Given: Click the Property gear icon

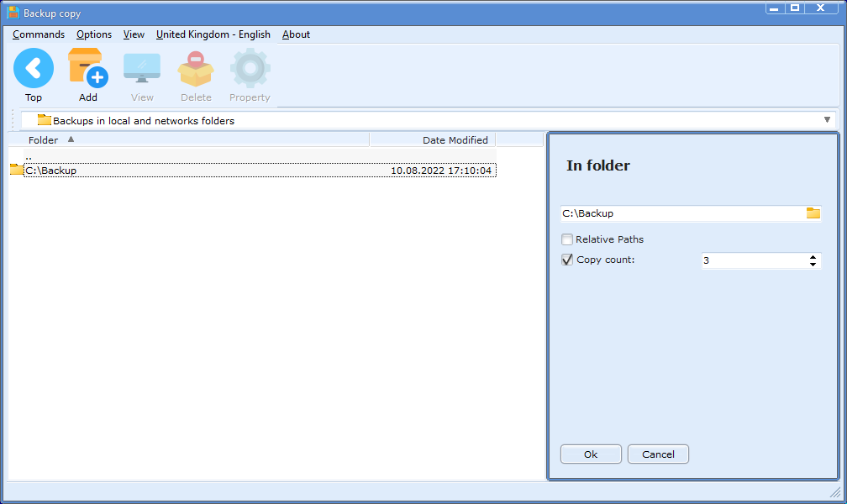Looking at the screenshot, I should 250,69.
